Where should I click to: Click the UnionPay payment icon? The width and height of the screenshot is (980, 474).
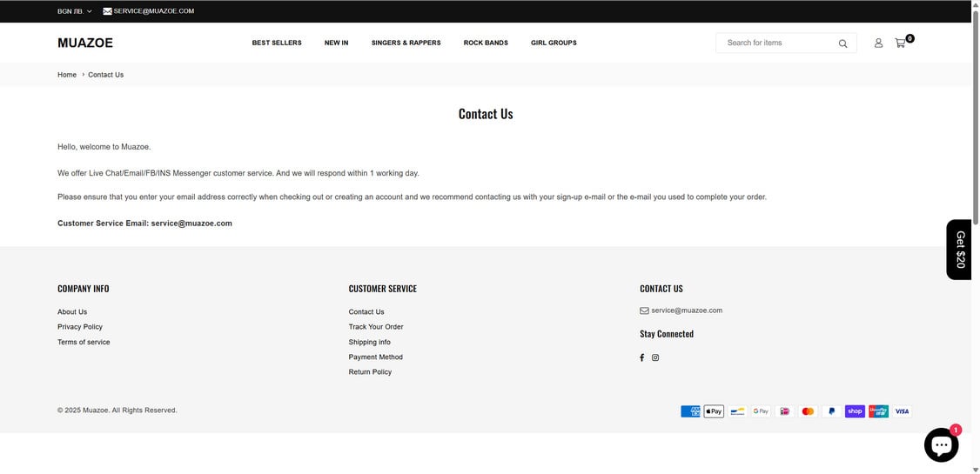coord(878,411)
